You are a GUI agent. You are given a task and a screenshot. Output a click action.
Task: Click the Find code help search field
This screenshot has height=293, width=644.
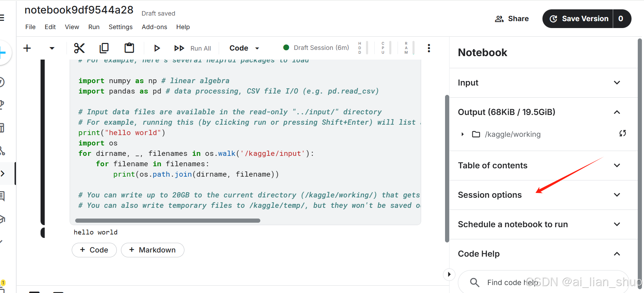point(543,282)
